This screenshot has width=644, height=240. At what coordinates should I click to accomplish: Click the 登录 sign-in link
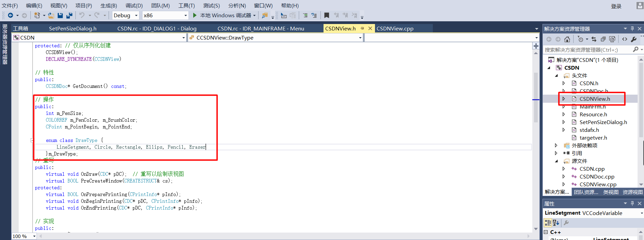click(x=616, y=6)
